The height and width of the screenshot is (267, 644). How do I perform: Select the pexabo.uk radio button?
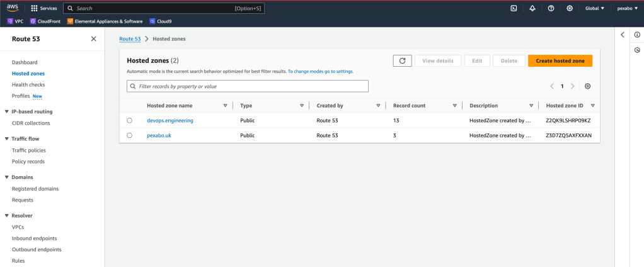click(129, 135)
